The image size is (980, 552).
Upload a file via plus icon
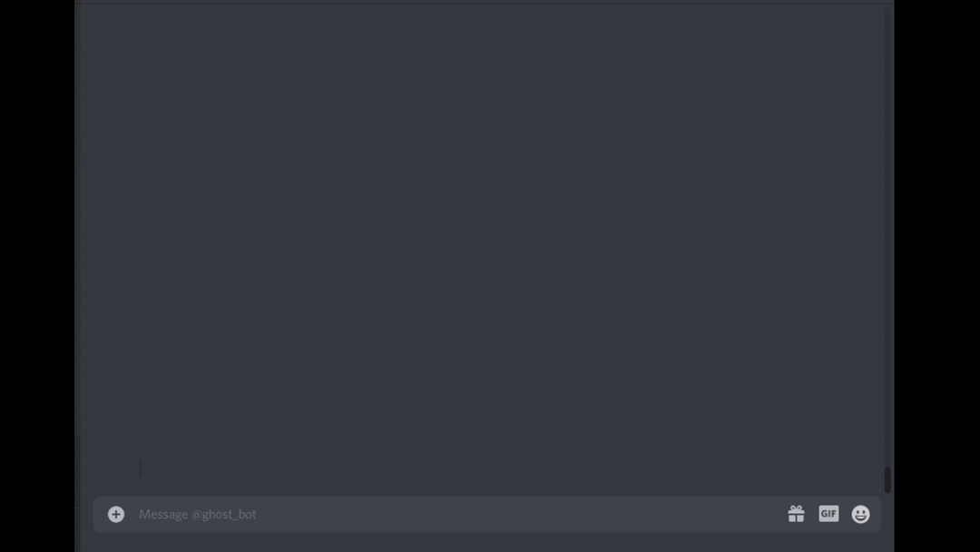115,514
